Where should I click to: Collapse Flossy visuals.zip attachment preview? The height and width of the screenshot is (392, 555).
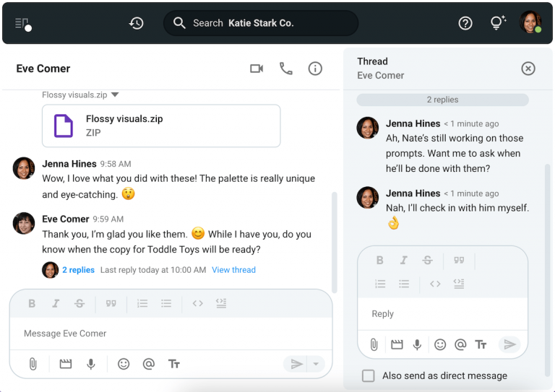point(115,95)
